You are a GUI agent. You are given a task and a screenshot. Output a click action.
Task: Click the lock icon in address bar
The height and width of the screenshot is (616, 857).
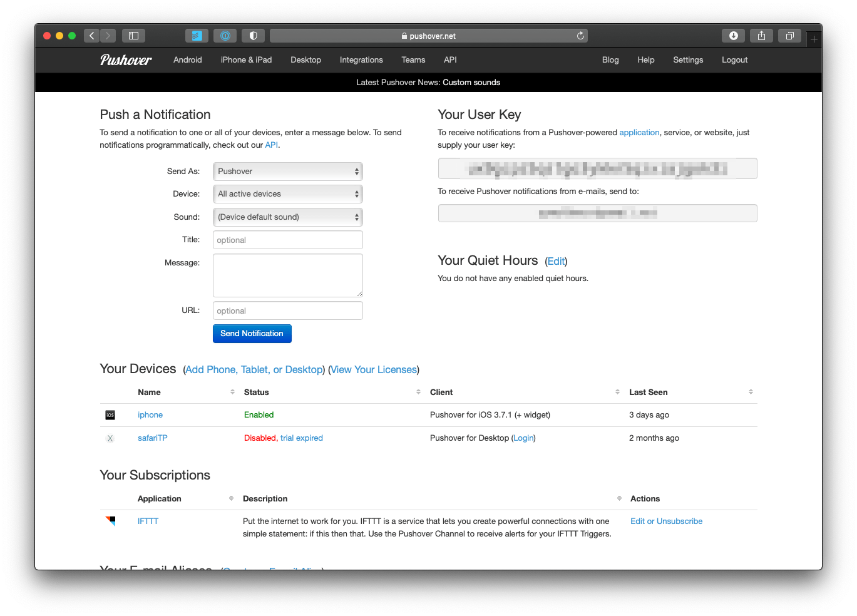click(404, 36)
